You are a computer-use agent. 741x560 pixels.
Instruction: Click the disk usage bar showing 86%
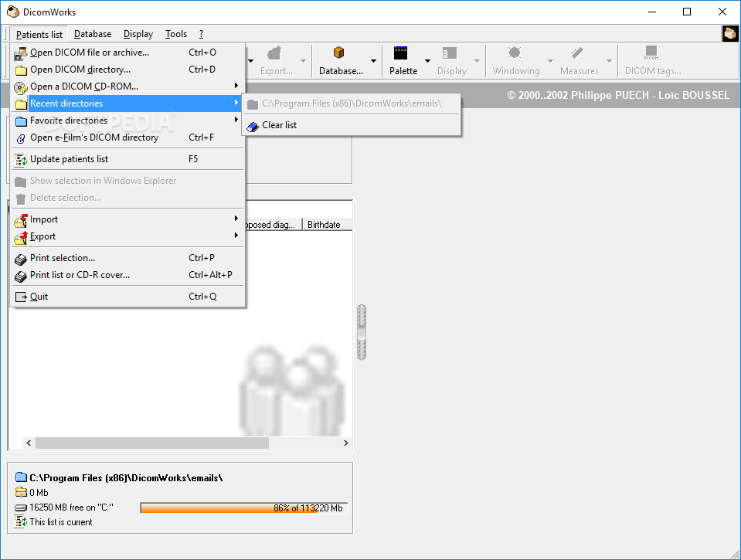tap(244, 508)
